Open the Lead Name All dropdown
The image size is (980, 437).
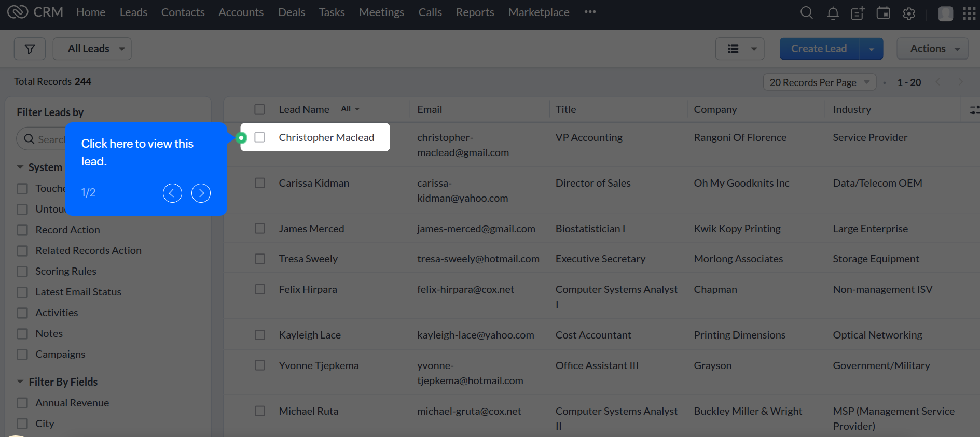350,109
